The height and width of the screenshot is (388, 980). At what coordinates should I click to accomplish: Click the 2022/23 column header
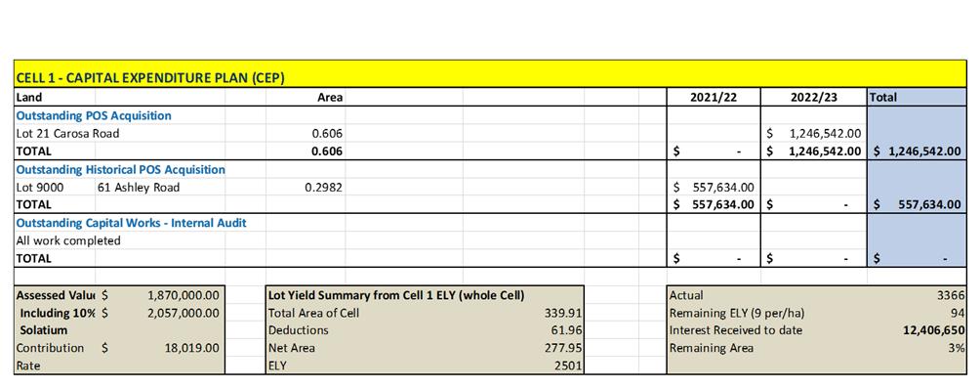[813, 98]
